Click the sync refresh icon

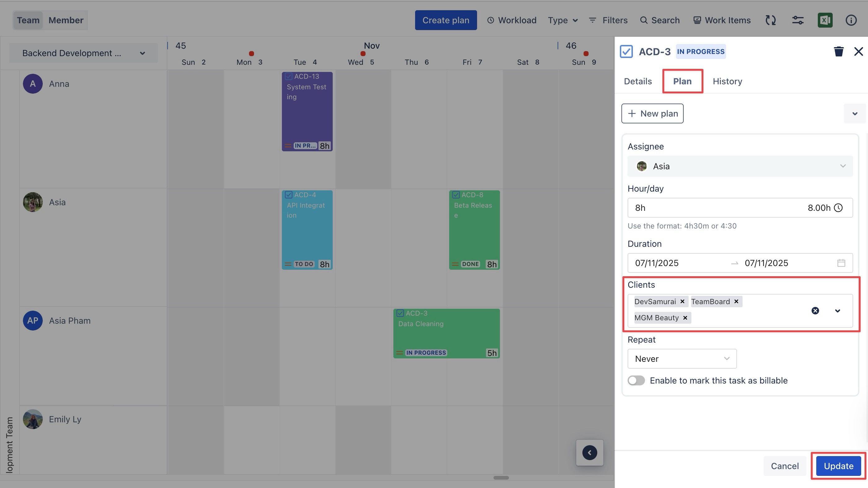[x=770, y=20]
